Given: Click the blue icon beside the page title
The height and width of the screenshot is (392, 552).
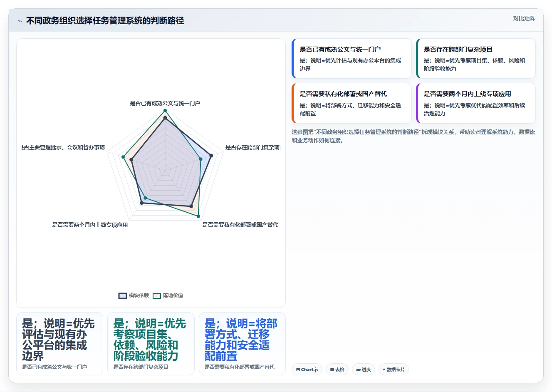Looking at the screenshot, I should 20,21.
